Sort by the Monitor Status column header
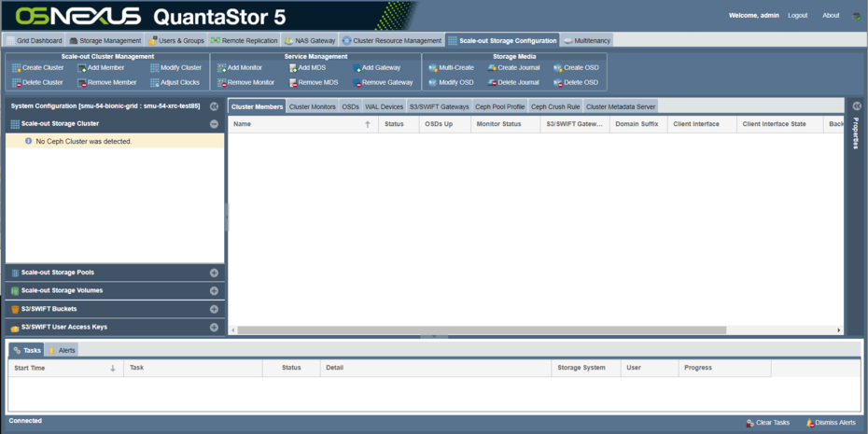The image size is (868, 434). [506, 124]
